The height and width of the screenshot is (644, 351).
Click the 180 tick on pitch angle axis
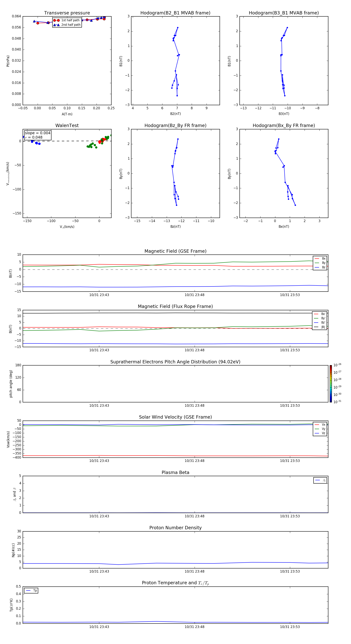(x=18, y=365)
